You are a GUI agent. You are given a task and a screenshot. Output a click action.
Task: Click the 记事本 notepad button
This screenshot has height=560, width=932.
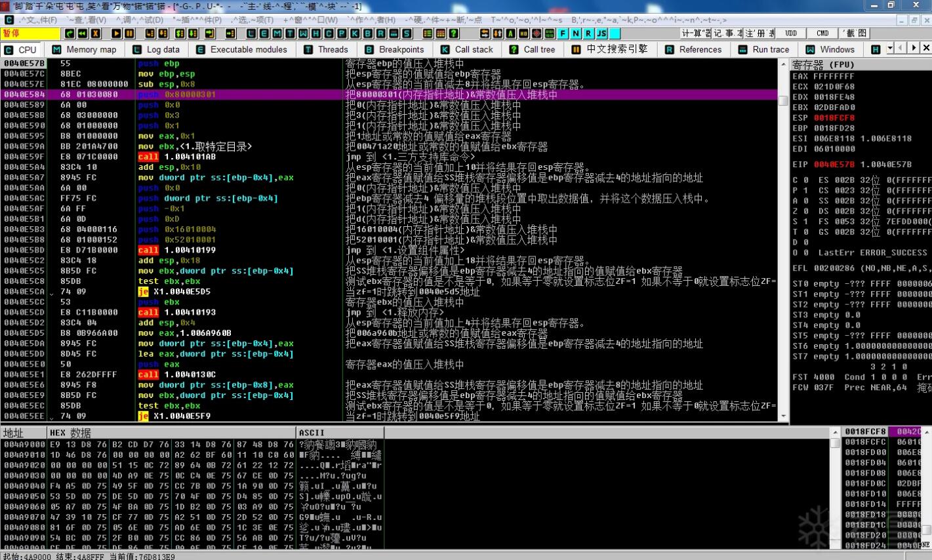727,33
